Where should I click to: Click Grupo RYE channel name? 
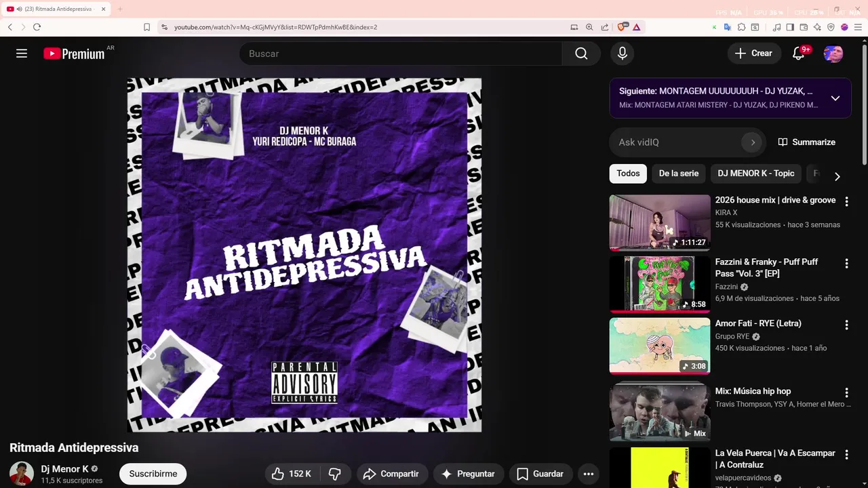click(x=732, y=336)
